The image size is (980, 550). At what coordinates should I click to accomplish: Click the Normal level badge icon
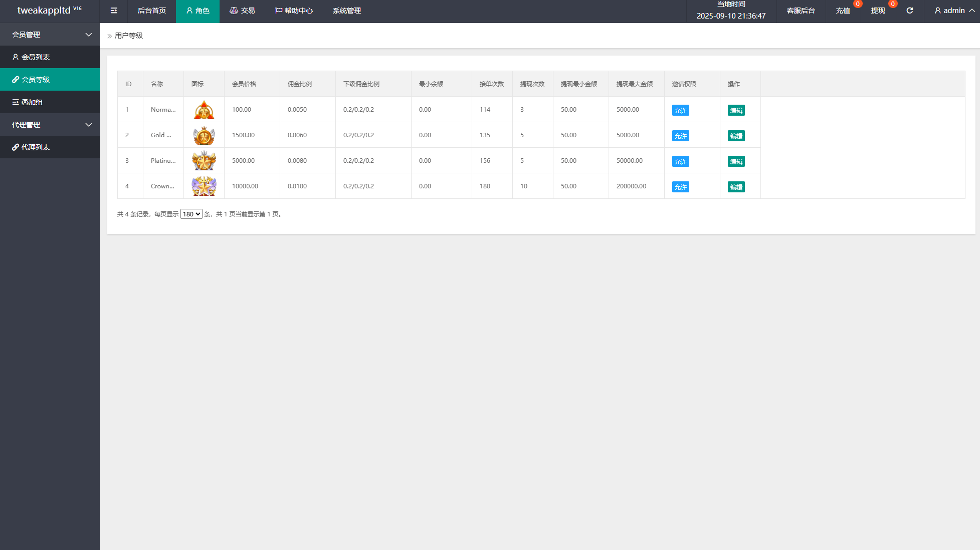point(204,110)
